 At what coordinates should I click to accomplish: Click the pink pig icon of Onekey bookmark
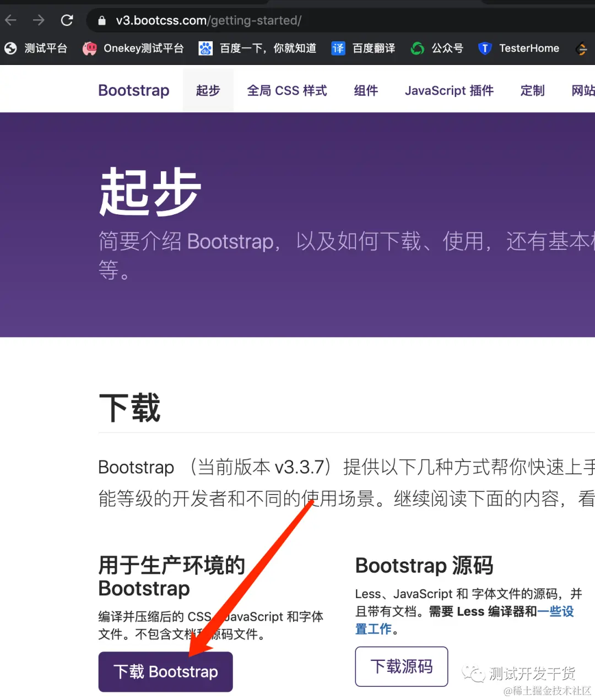click(x=90, y=48)
